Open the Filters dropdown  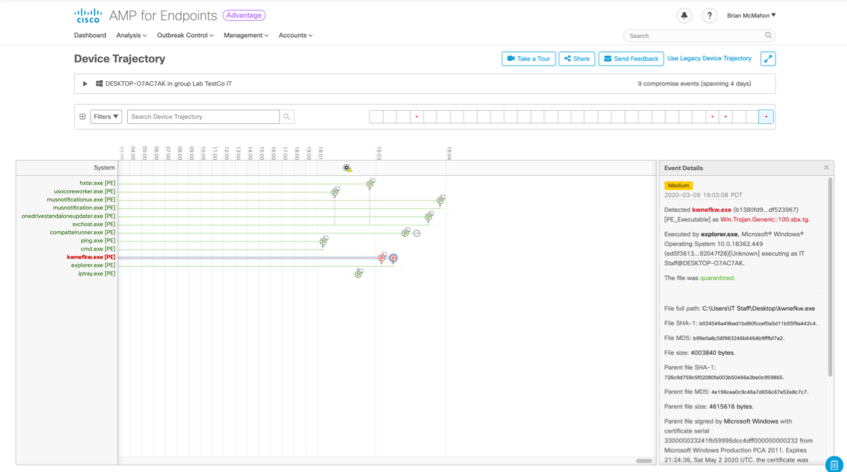[x=106, y=117]
